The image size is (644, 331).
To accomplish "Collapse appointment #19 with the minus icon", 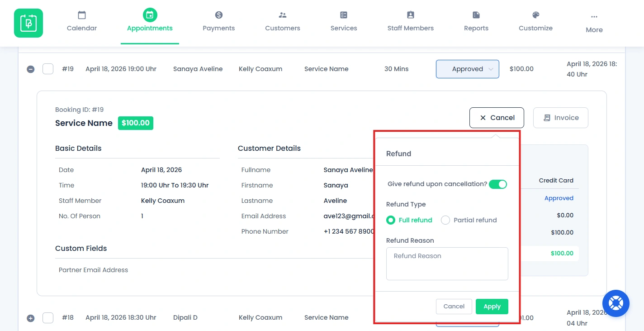I will (x=30, y=69).
